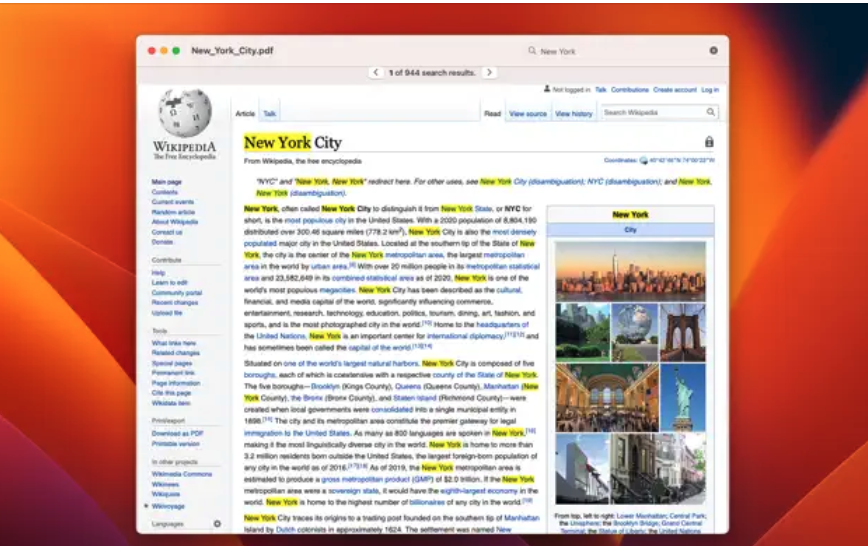Click the Upload file link
The image size is (868, 546).
(167, 313)
